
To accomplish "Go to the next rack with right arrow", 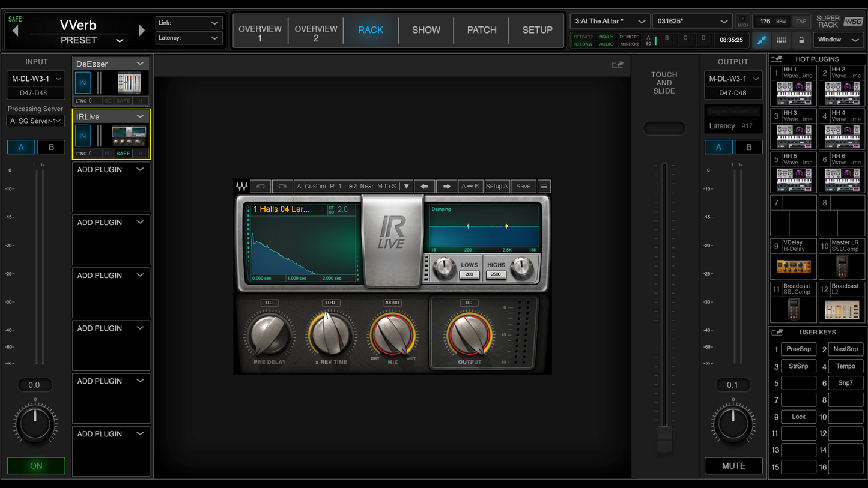I will (x=142, y=30).
